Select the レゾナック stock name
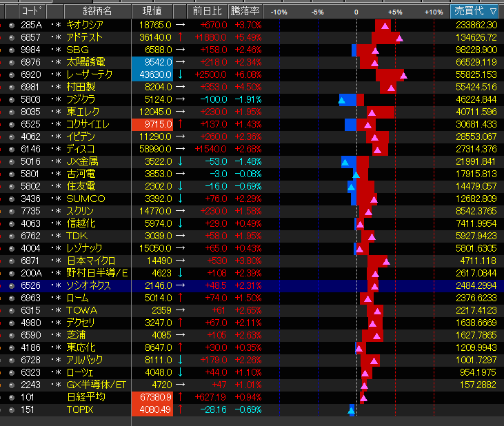The width and height of the screenshot is (504, 426). 84,248
